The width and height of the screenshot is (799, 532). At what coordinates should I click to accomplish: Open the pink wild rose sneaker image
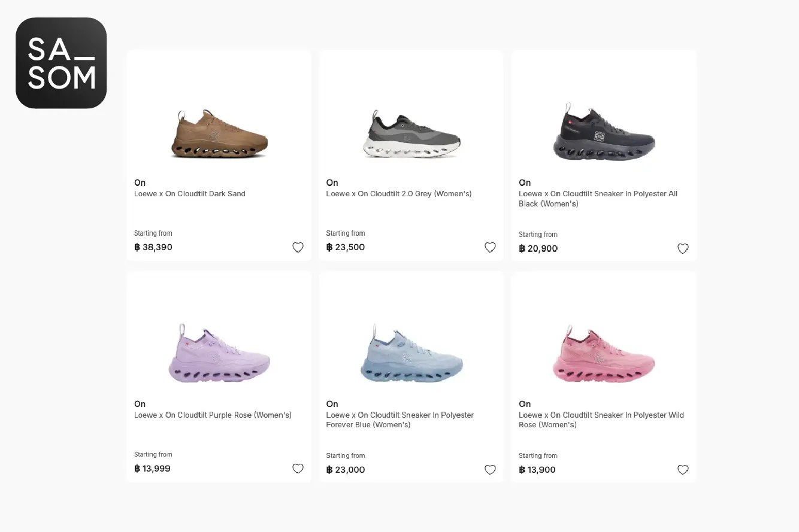pyautogui.click(x=604, y=353)
